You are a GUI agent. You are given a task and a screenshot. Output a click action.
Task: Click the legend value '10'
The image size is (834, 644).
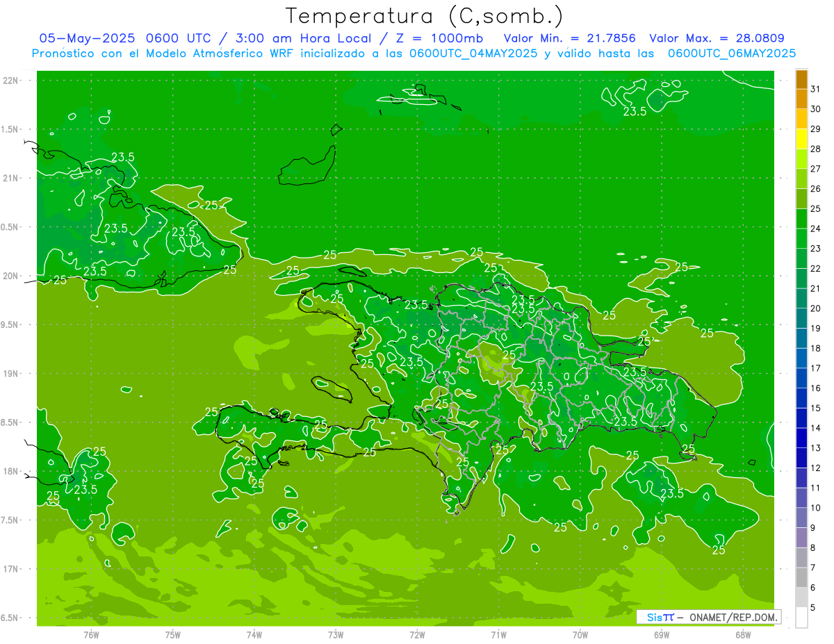click(816, 508)
